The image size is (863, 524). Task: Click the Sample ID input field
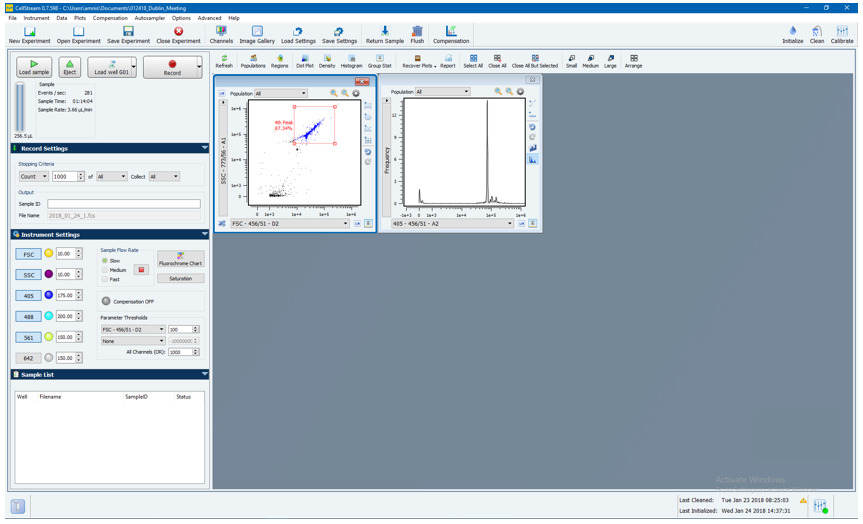123,204
